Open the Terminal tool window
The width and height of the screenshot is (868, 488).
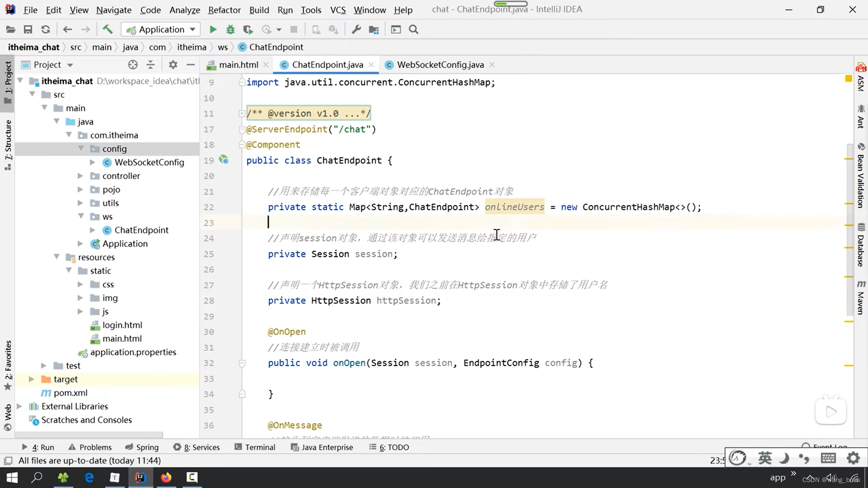tap(255, 447)
